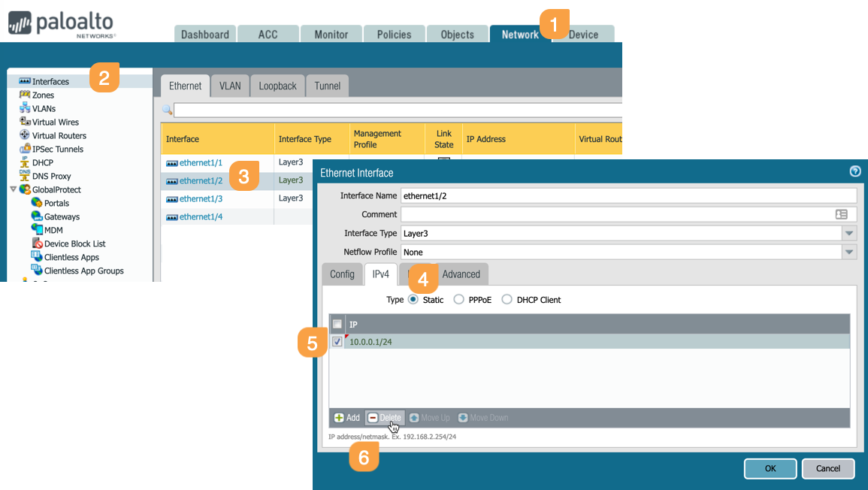Click the MDM icon under GlobalProtect
This screenshot has width=868, height=490.
coord(37,229)
